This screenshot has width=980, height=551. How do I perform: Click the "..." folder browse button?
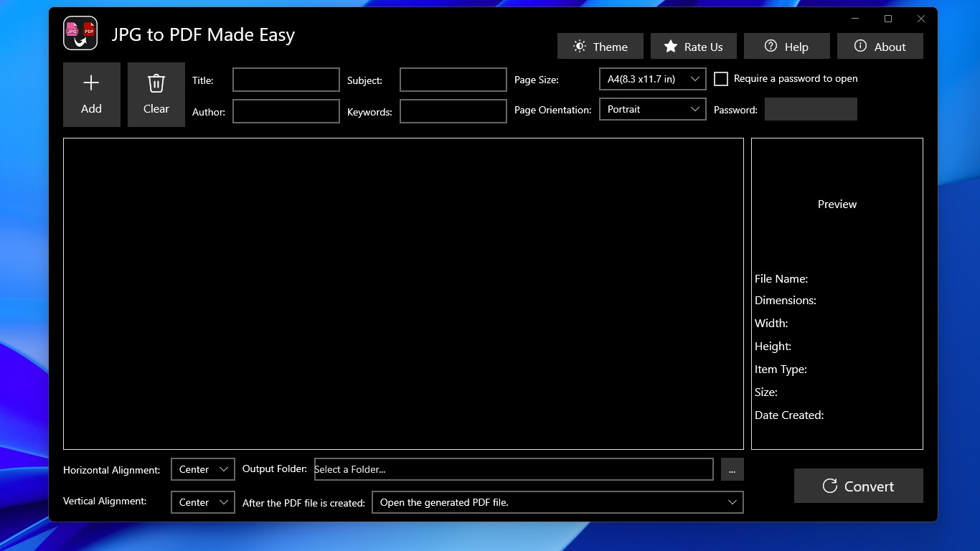coord(732,469)
